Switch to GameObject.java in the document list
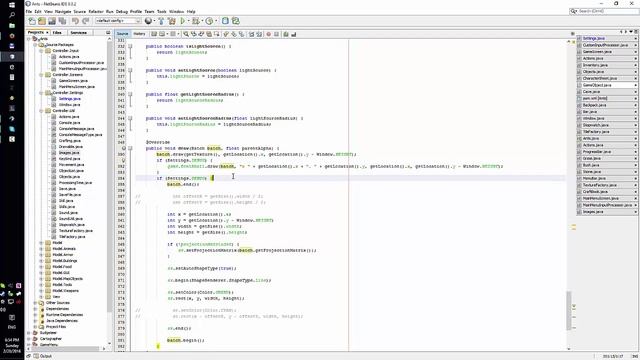This screenshot has width=640, height=360. pyautogui.click(x=607, y=85)
